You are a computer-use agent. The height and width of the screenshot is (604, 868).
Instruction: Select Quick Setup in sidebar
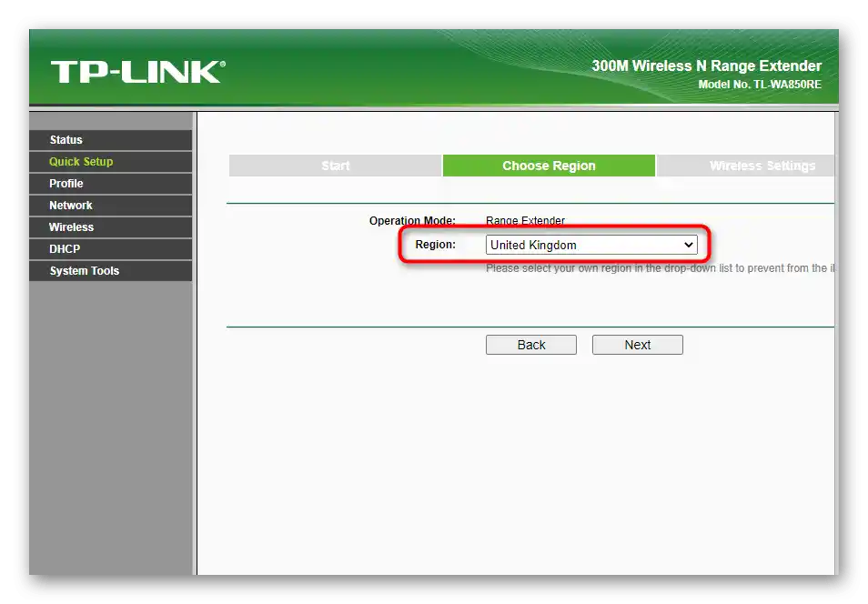111,162
